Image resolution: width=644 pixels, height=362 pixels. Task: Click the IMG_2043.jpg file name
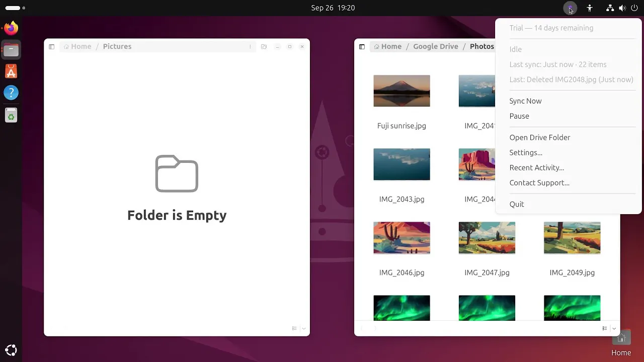click(x=401, y=200)
